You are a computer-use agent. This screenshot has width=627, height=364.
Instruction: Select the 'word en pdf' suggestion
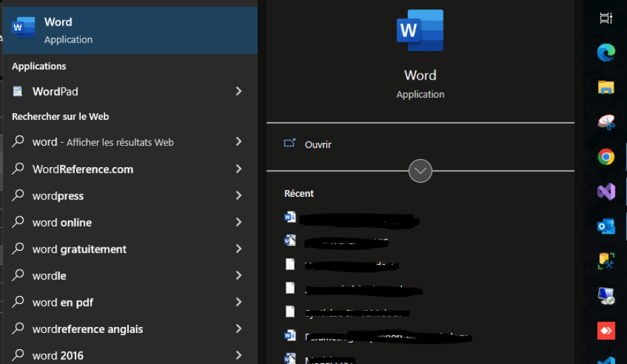tap(130, 303)
